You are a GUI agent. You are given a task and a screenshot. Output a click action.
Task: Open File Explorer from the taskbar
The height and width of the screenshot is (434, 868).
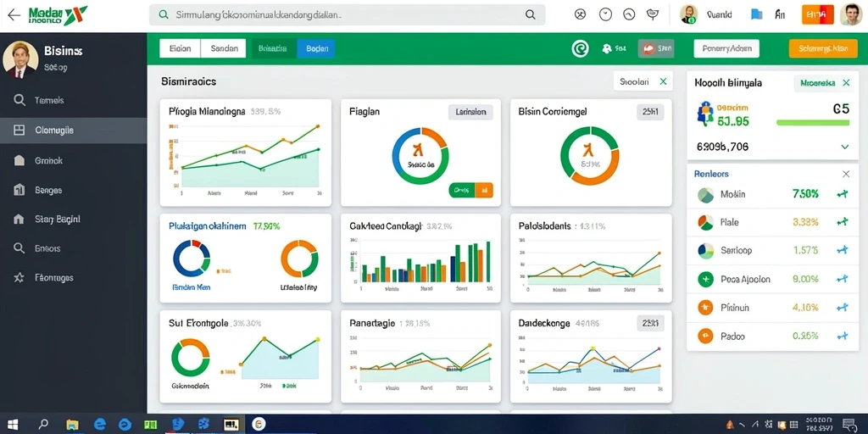point(73,425)
